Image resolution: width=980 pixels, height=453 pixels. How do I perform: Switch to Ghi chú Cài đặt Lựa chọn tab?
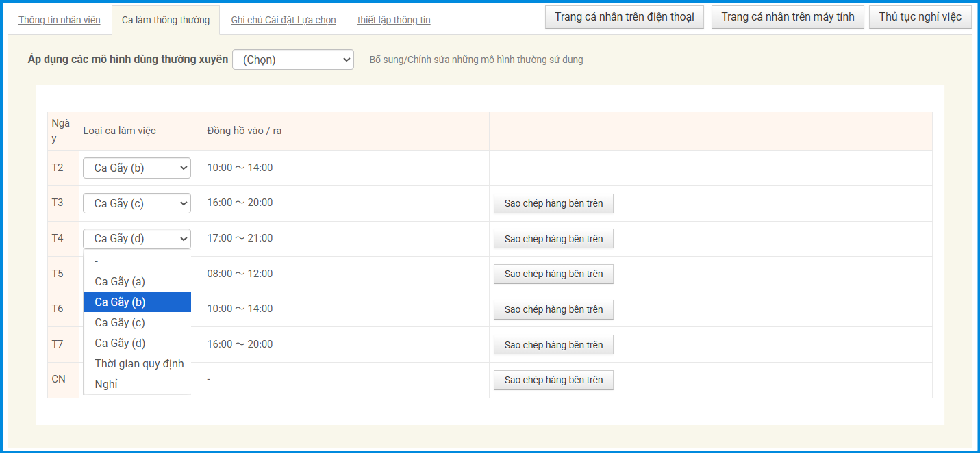coord(283,20)
